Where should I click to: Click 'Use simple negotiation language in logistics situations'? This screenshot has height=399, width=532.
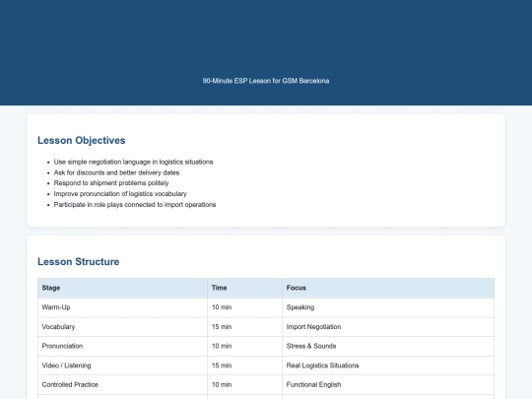click(133, 162)
